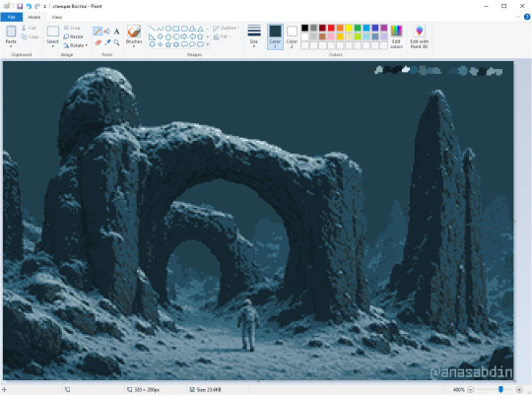Expand the Rotate dropdown menu
532x395 pixels.
coord(76,45)
